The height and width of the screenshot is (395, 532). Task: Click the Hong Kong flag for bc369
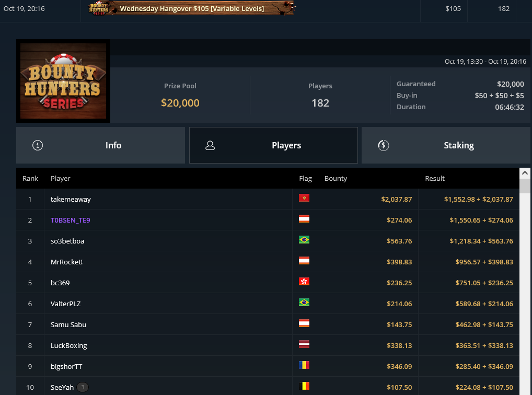coord(304,281)
